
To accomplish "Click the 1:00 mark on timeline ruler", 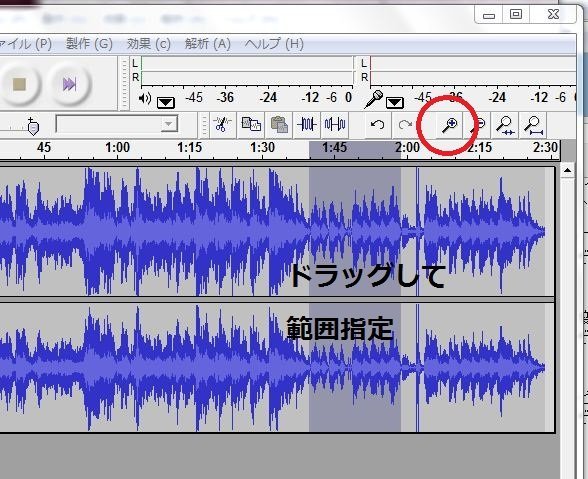I will [117, 147].
